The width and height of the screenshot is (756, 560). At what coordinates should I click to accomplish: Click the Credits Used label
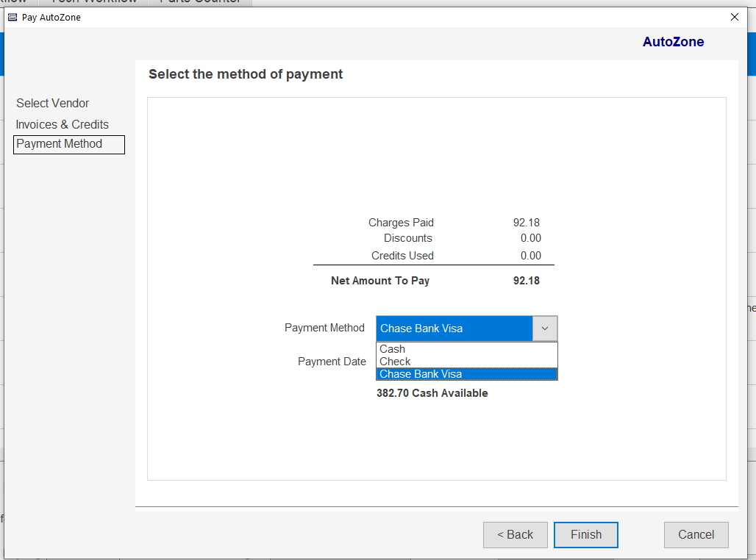point(402,256)
